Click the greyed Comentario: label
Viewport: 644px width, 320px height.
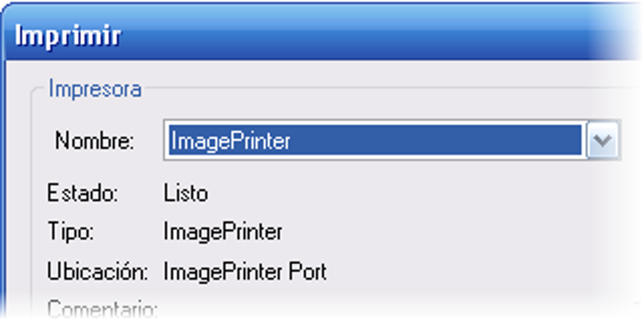click(x=102, y=309)
